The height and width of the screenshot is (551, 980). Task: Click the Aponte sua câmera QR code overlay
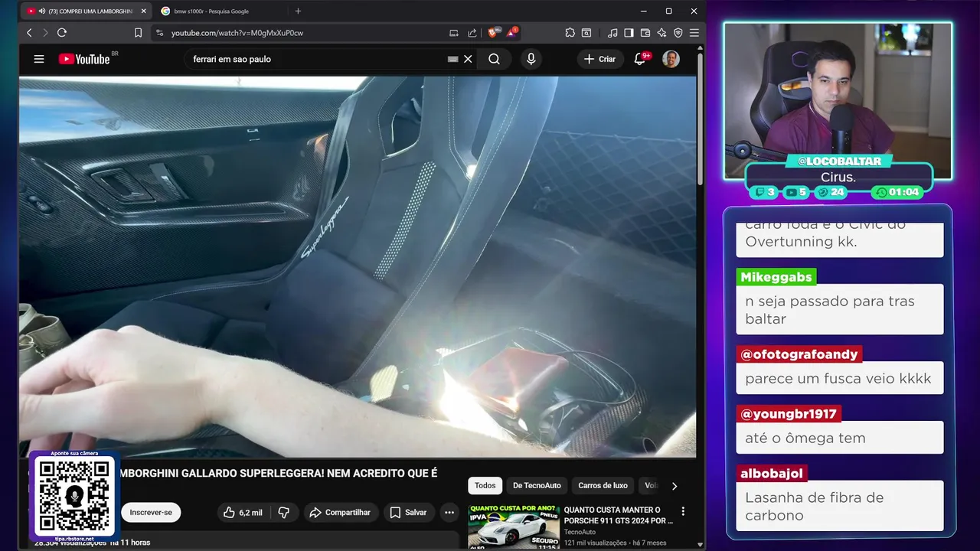tap(74, 497)
